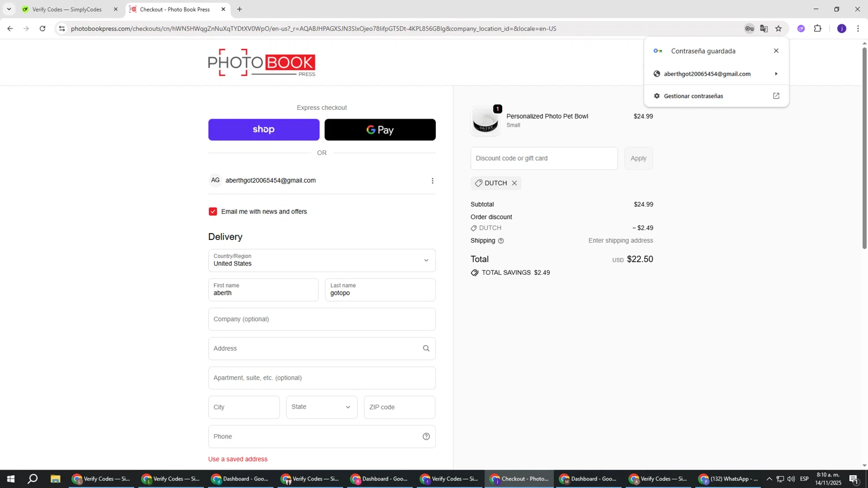Viewport: 868px width, 488px height.
Task: Pay with Shop Pay express button
Action: 264,130
